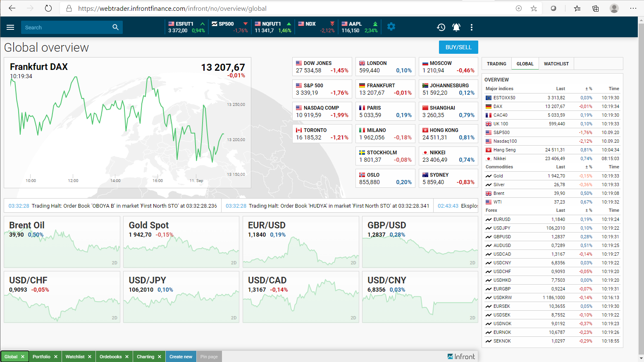Reload the browser page
The image size is (644, 362).
click(x=48, y=8)
